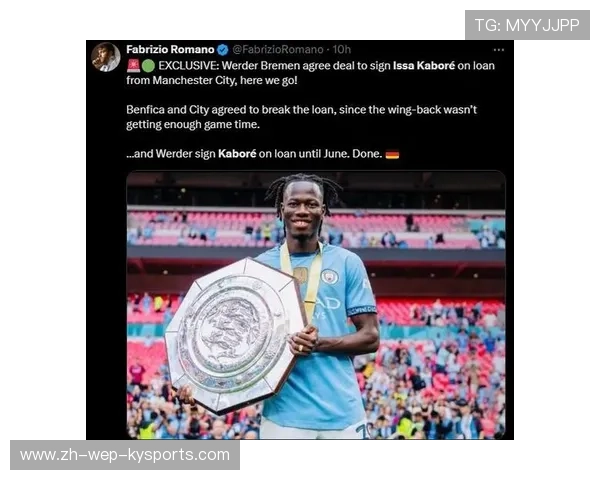Screen dimensions: 600x480
Task: Click the www.zh-wep-kysports.com watermark
Action: pyautogui.click(x=125, y=455)
